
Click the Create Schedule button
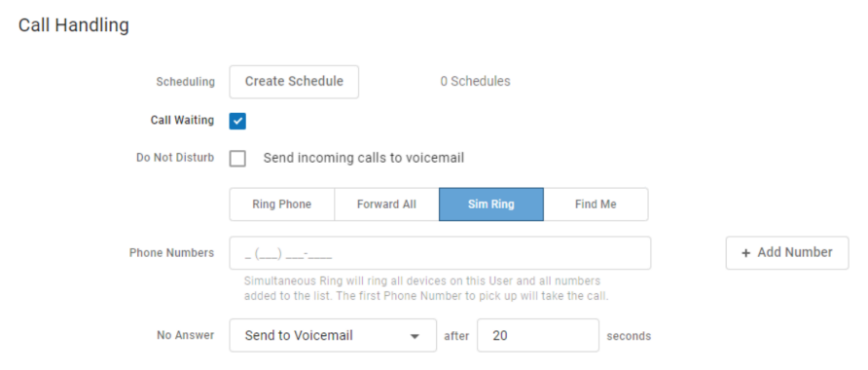point(294,82)
